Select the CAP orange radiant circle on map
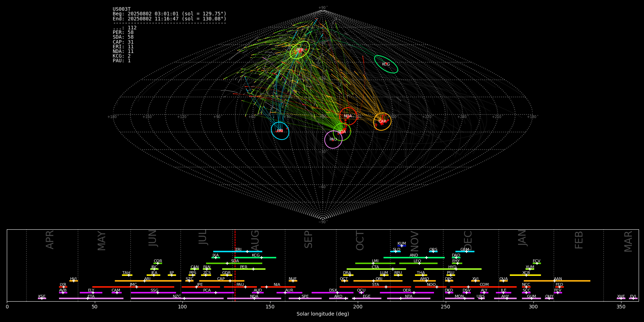 (382, 122)
